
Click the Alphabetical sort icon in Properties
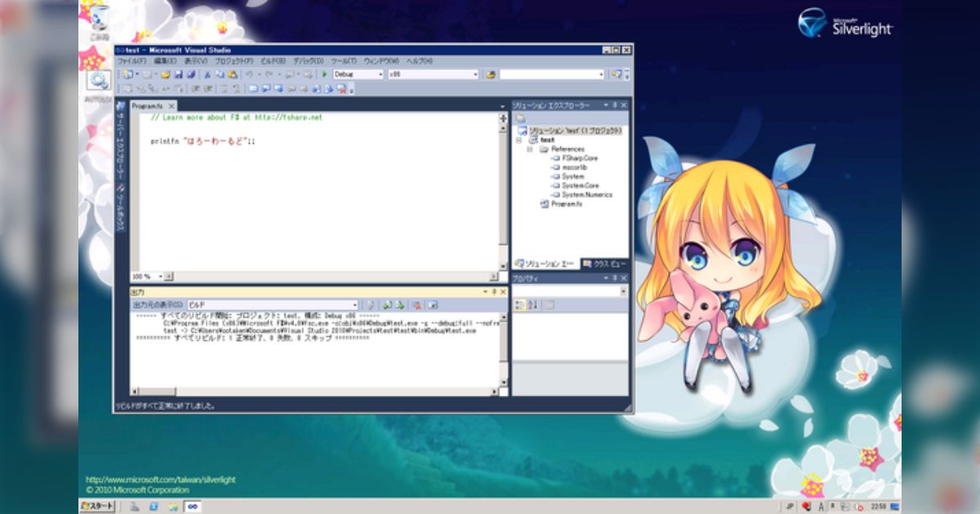(x=532, y=305)
